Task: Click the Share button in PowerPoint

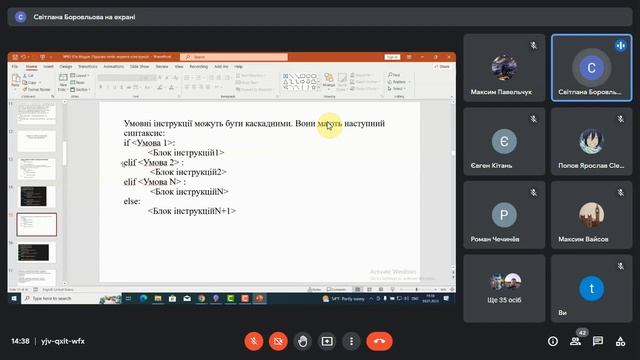Action: click(x=442, y=66)
